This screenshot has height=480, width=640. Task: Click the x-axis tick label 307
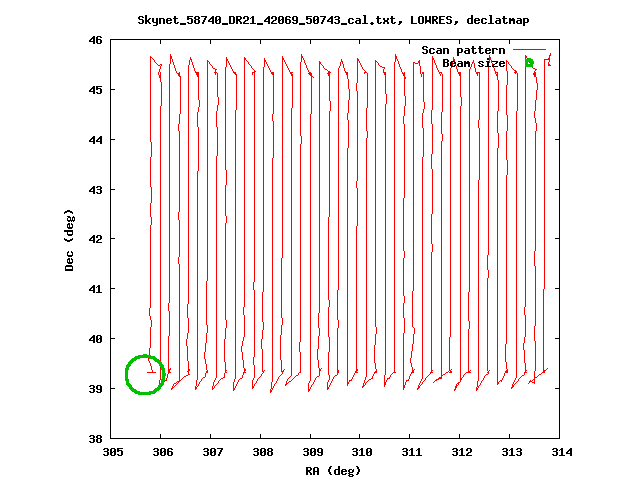pyautogui.click(x=213, y=452)
